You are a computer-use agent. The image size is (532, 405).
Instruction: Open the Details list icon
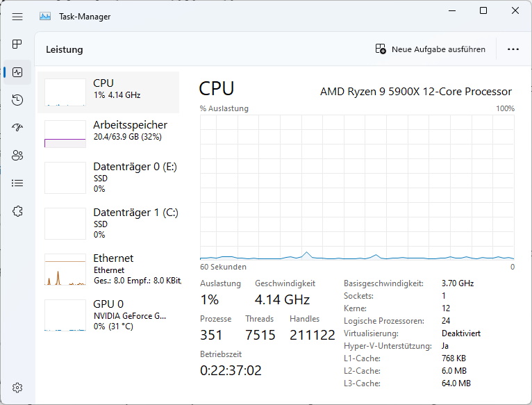coord(17,183)
